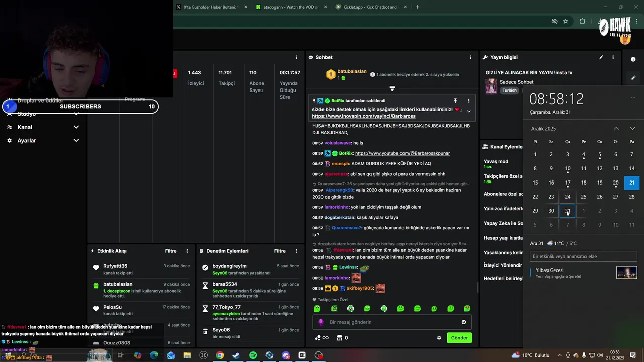Click PelosSu in the activity feed
Screen dimensions: 644x362
(112, 307)
